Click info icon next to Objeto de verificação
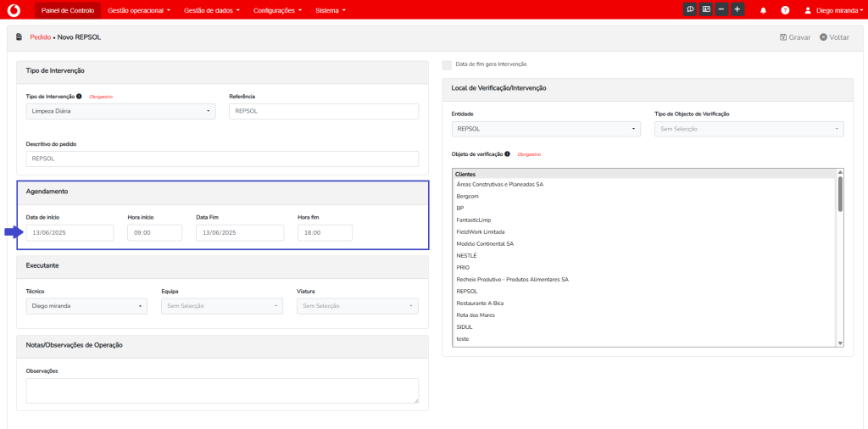Screen dimensions: 868x429 tap(507, 154)
